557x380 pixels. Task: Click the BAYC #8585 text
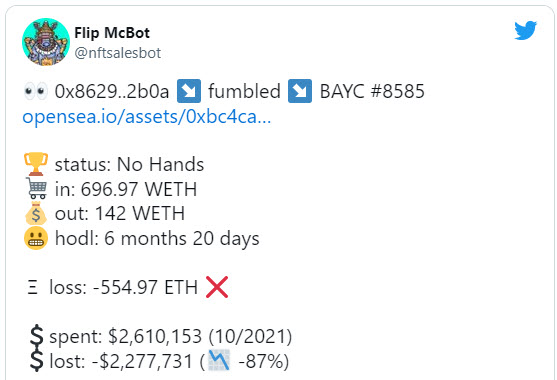point(372,91)
